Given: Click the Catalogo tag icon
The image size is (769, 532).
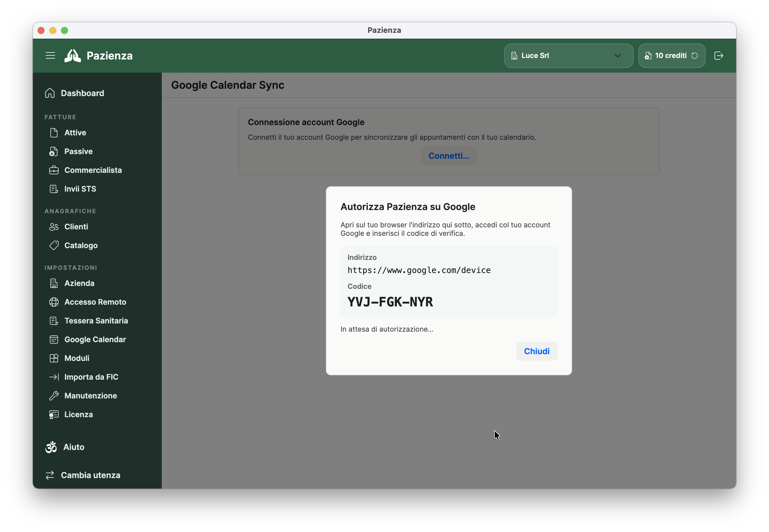Looking at the screenshot, I should [54, 245].
